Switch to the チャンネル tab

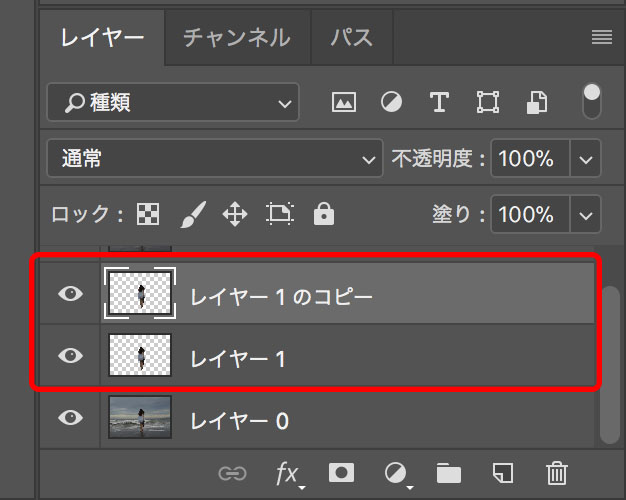(x=238, y=38)
